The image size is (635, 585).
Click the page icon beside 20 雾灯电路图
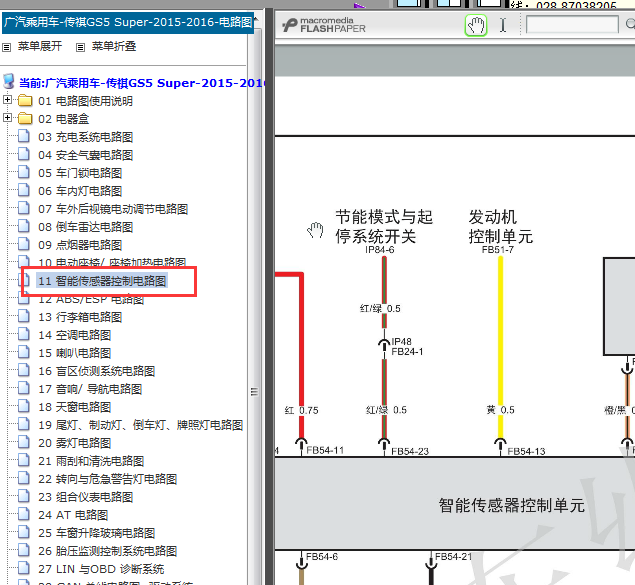click(24, 442)
